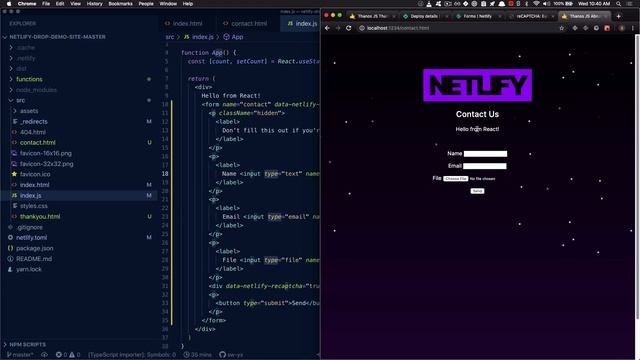Switch to the index.js editor tab

(302, 24)
